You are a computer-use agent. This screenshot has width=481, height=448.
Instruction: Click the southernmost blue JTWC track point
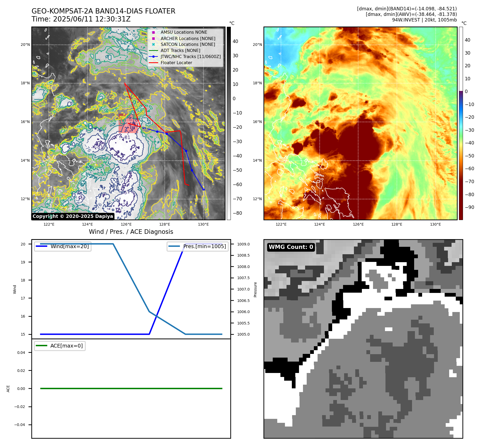point(203,190)
